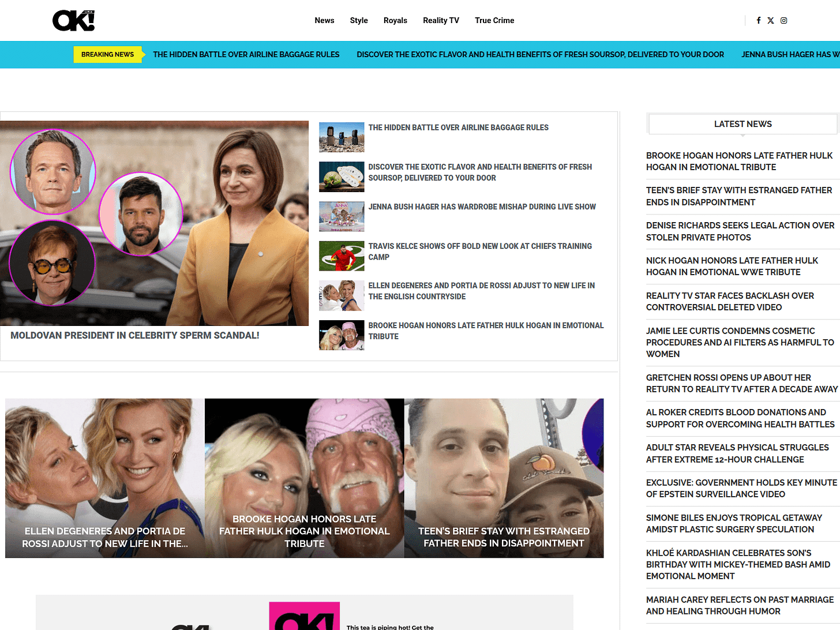
Task: Open ticker headline about fresh soursop
Action: coord(540,54)
